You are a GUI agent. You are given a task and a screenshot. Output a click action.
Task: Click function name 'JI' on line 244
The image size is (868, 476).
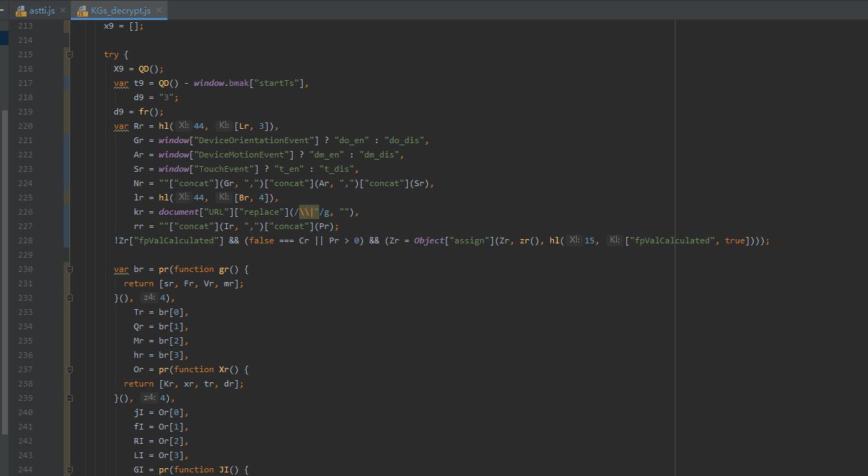pos(224,470)
